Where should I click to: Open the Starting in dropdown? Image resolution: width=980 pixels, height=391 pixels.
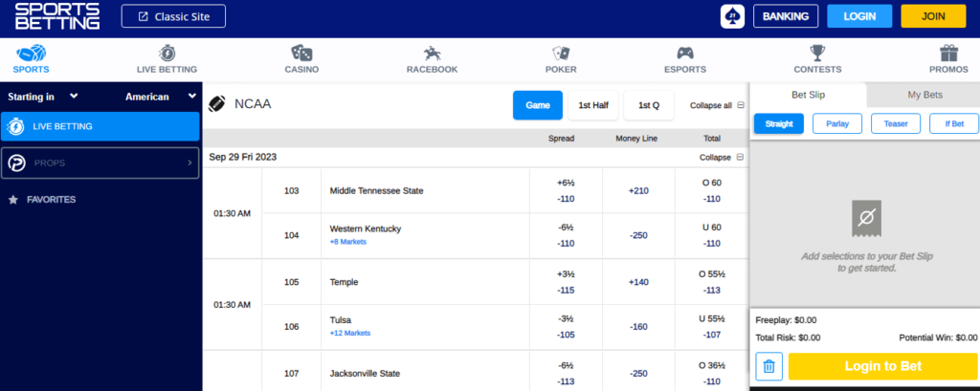42,97
